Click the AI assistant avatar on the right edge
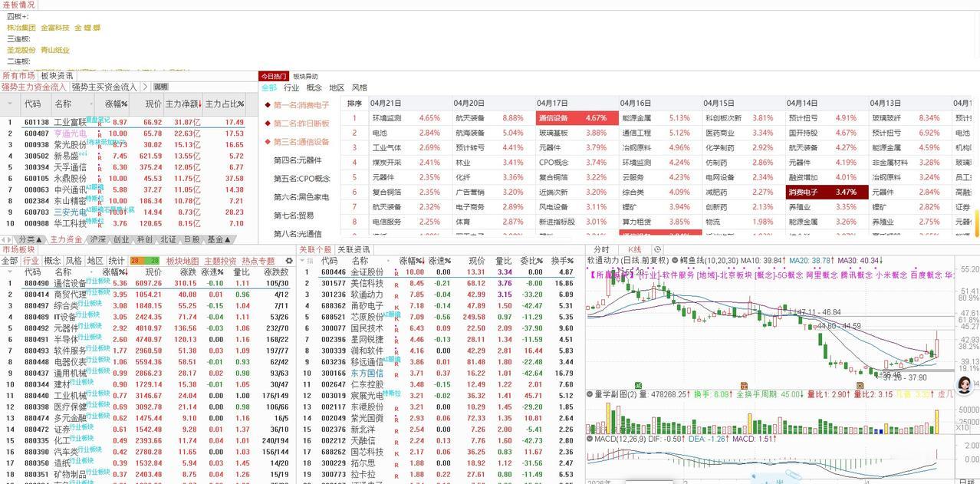The image size is (980, 484). click(965, 385)
